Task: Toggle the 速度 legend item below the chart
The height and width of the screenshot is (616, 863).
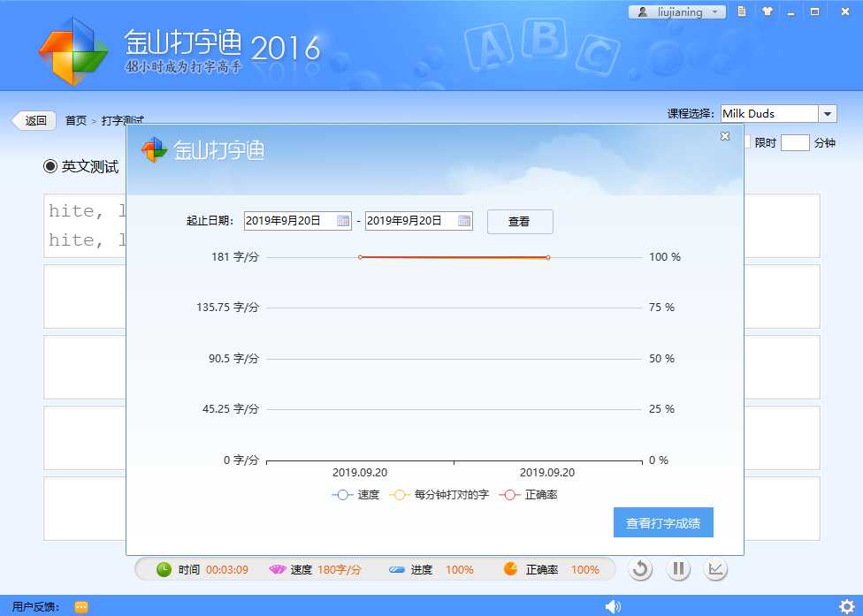Action: pyautogui.click(x=357, y=495)
